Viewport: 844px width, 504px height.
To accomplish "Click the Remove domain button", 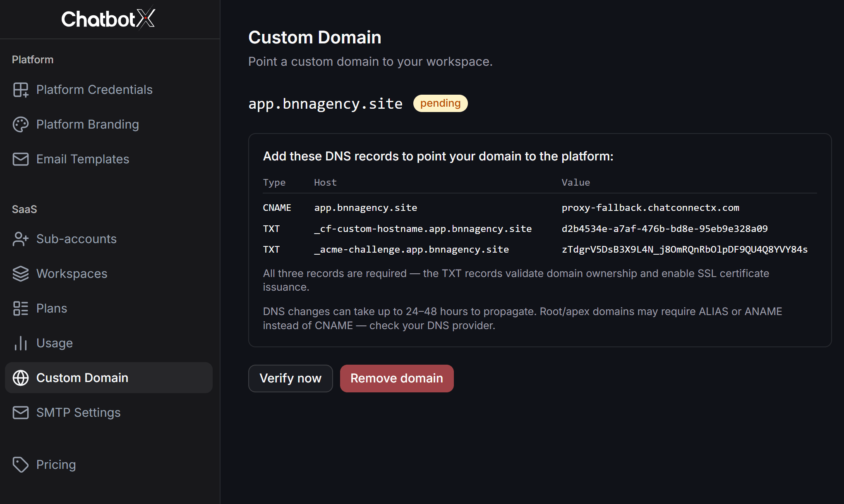I will (x=397, y=378).
